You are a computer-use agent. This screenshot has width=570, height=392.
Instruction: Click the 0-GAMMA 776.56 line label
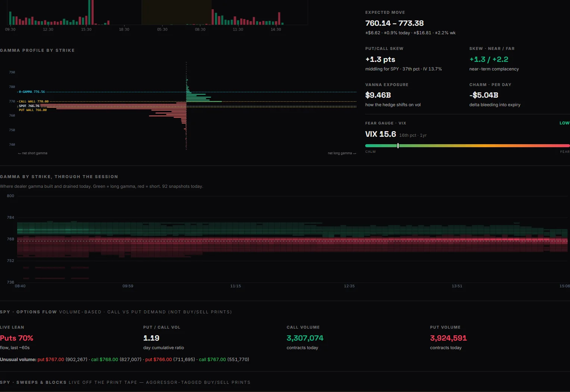coord(32,92)
